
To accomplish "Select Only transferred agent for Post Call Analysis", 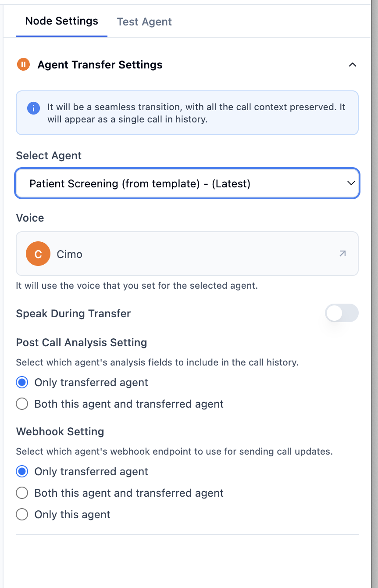I will coord(22,382).
